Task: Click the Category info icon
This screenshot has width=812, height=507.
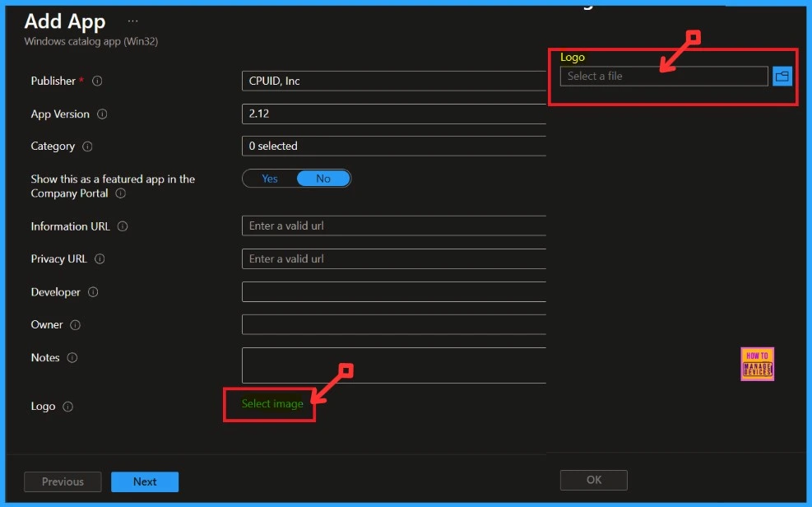Action: click(x=87, y=147)
